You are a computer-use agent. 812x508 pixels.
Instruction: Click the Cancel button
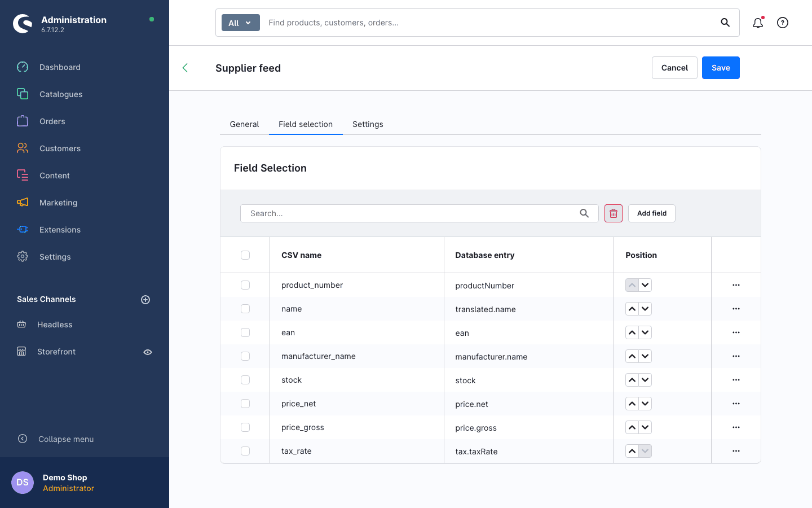(674, 68)
